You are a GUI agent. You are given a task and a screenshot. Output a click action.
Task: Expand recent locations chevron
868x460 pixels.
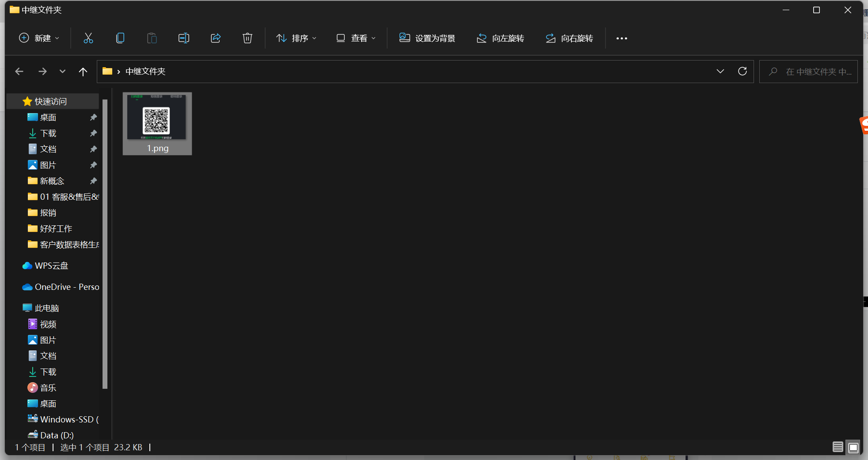62,72
